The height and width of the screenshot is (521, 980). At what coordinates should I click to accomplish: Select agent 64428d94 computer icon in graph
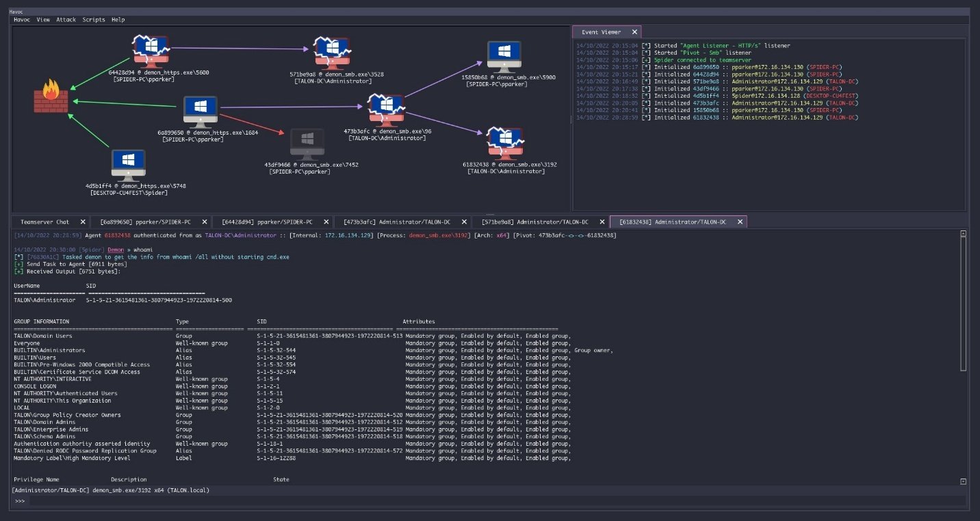151,50
